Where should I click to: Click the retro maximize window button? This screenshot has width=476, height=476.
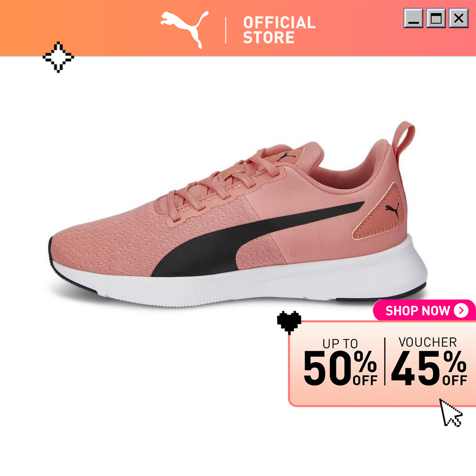click(436, 18)
